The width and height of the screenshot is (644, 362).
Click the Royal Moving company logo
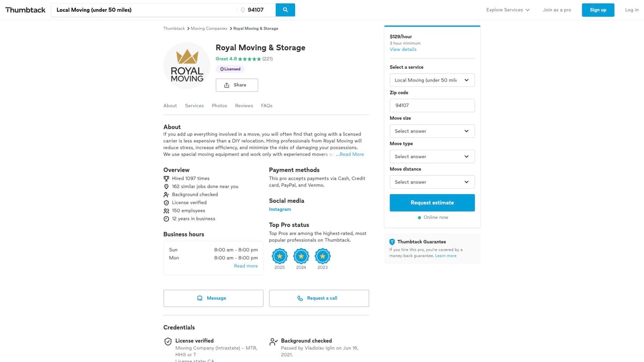tap(187, 65)
